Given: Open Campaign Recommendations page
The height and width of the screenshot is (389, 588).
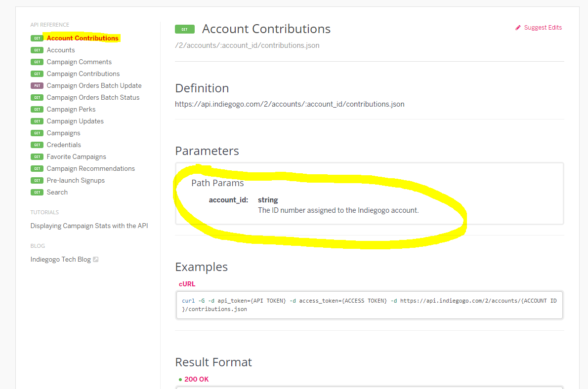Looking at the screenshot, I should (x=91, y=169).
